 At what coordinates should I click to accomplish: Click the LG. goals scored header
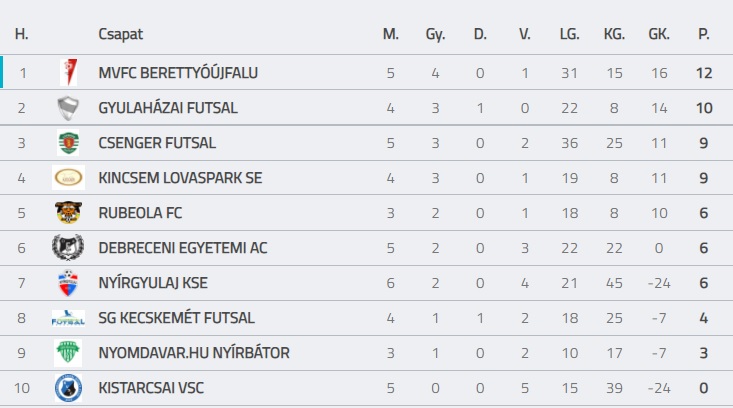pos(570,34)
